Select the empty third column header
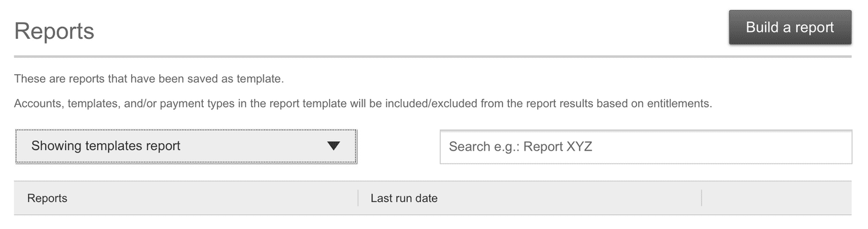Viewport: 868px width, 229px height. [776, 198]
